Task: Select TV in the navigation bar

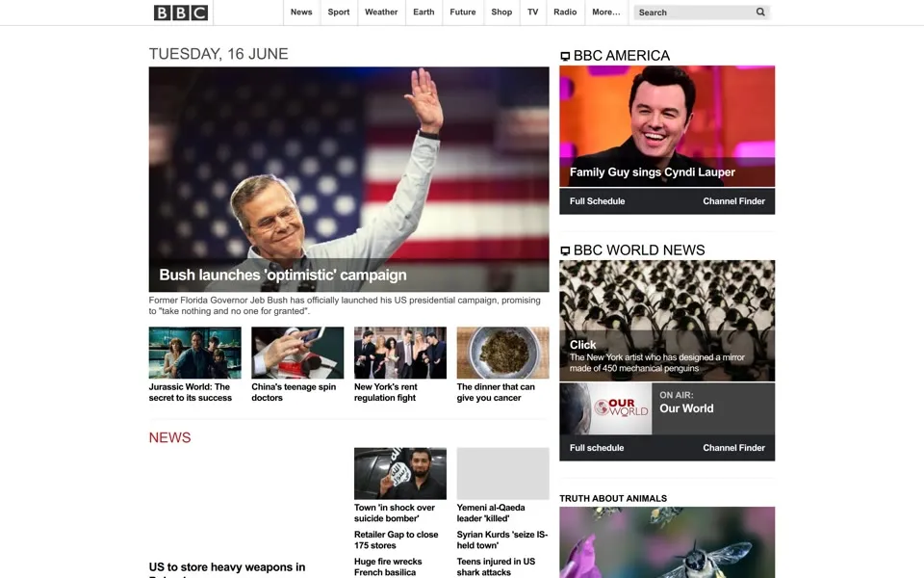Action: click(x=532, y=12)
